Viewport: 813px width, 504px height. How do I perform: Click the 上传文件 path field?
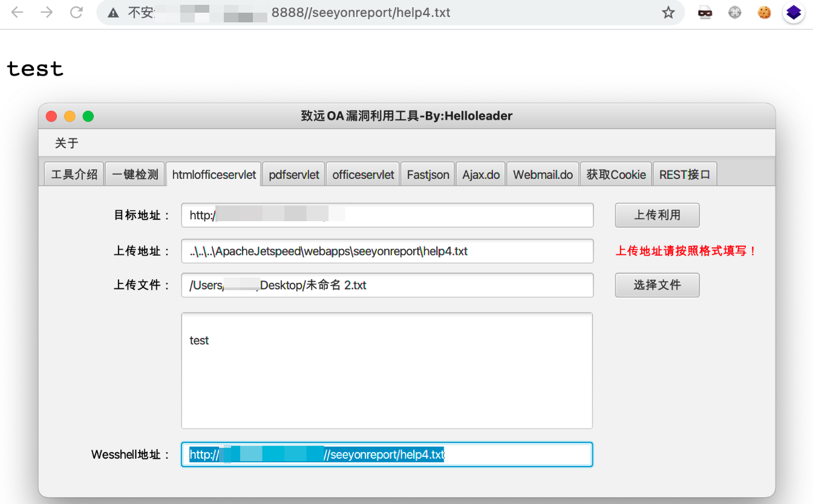[x=387, y=285]
